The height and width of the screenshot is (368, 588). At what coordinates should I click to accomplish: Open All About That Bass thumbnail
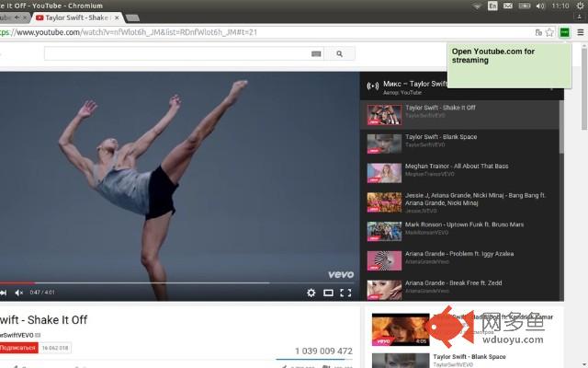[384, 173]
